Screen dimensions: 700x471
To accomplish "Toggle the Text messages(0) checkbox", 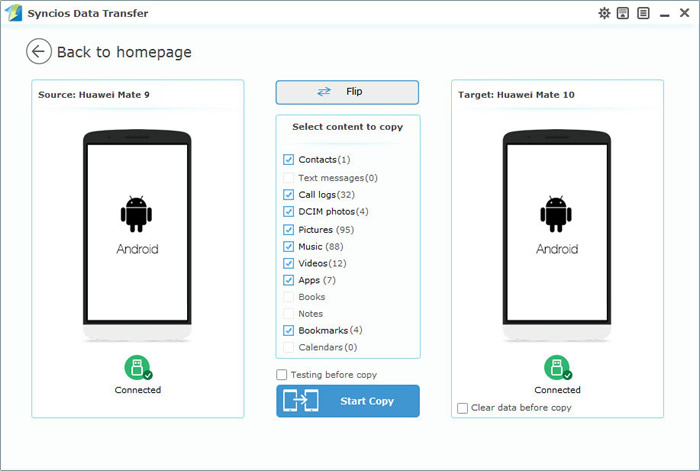I will point(288,178).
